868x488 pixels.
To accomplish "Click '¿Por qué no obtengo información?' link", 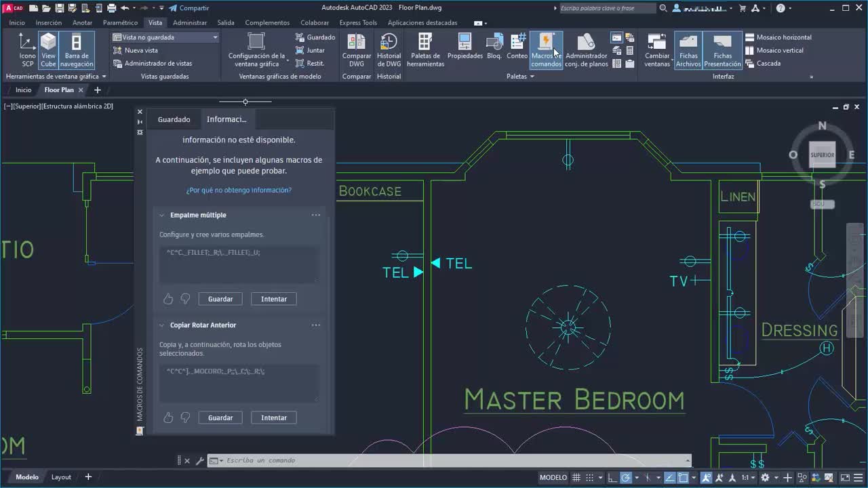I will pos(239,190).
